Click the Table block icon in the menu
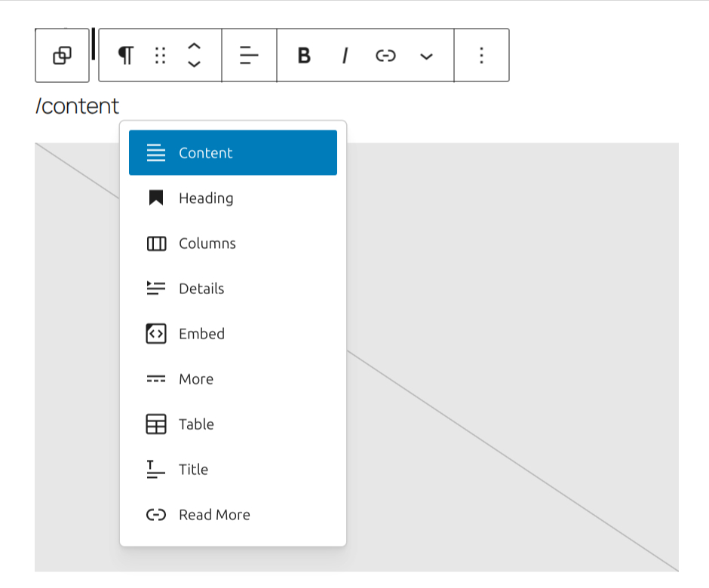 (155, 424)
